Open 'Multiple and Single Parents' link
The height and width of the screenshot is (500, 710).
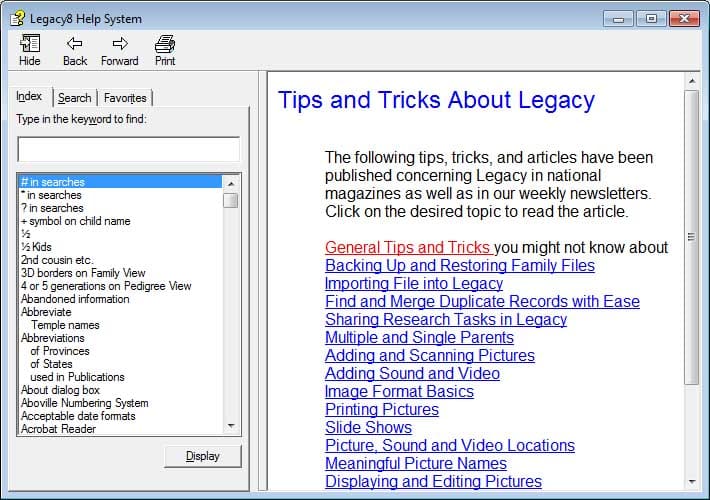pos(419,337)
